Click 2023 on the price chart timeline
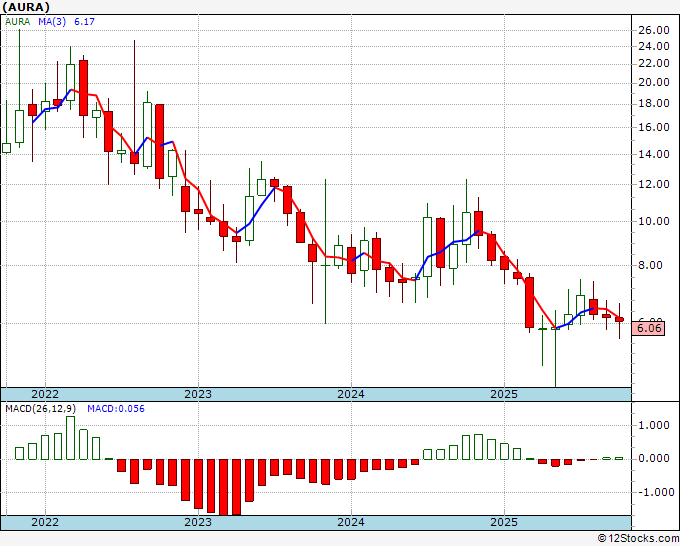 point(198,394)
